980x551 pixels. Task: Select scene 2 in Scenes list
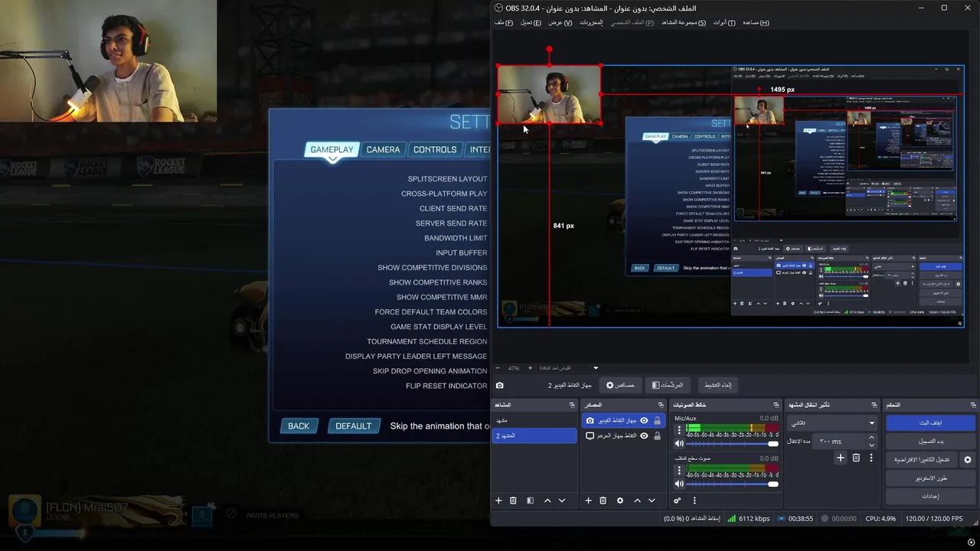[x=534, y=435]
